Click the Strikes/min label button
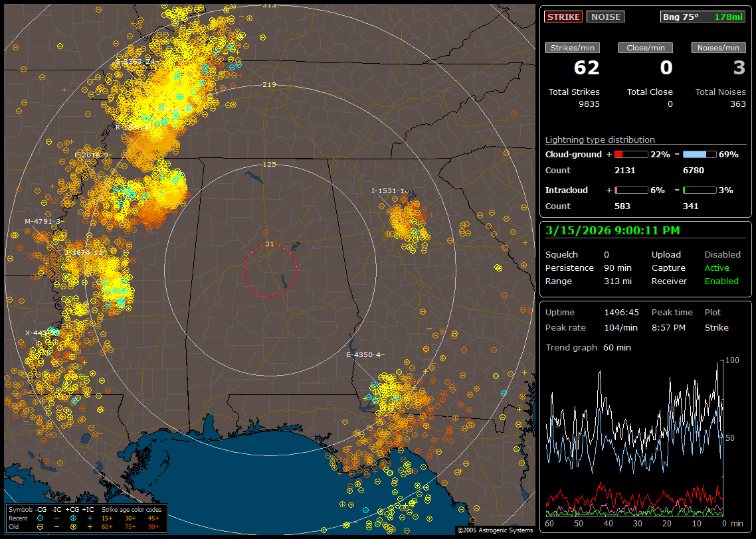Image resolution: width=756 pixels, height=539 pixels. (x=573, y=48)
